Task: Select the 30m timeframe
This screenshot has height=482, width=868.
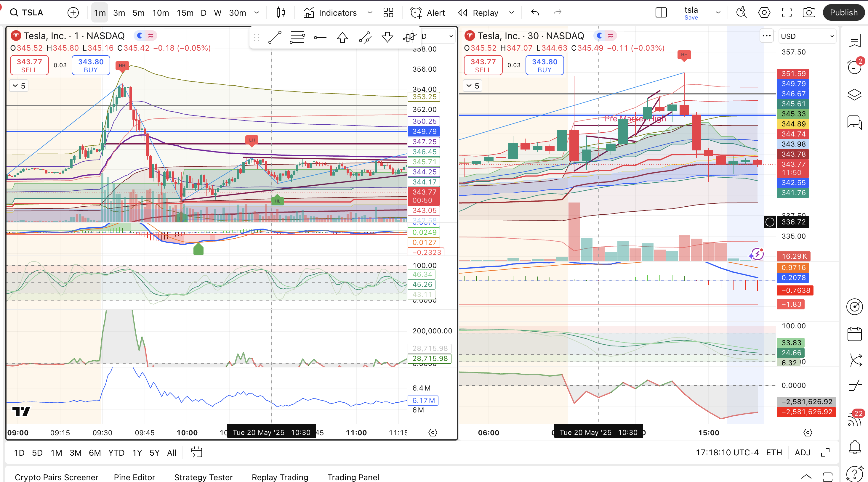Action: [238, 13]
